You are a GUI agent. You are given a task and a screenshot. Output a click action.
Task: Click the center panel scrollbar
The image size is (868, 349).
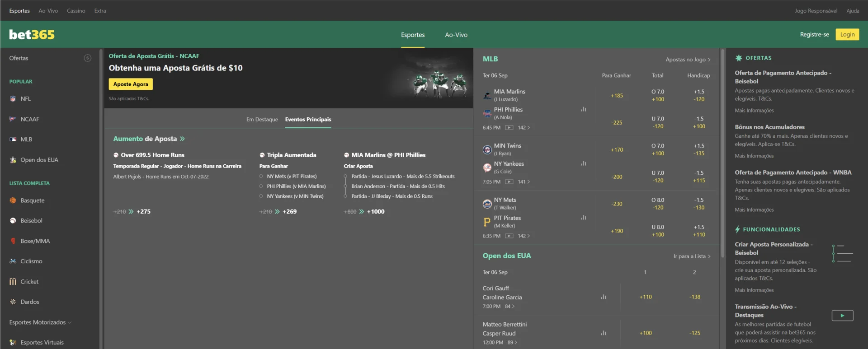722,154
